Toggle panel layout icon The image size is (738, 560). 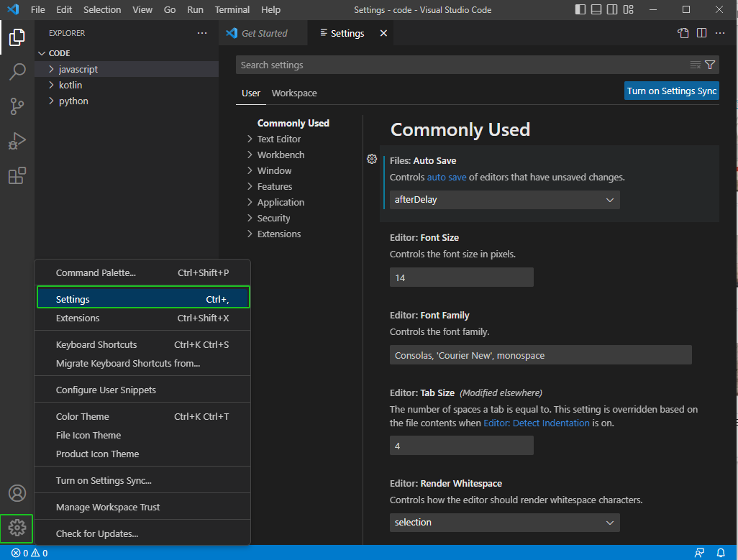(x=596, y=9)
